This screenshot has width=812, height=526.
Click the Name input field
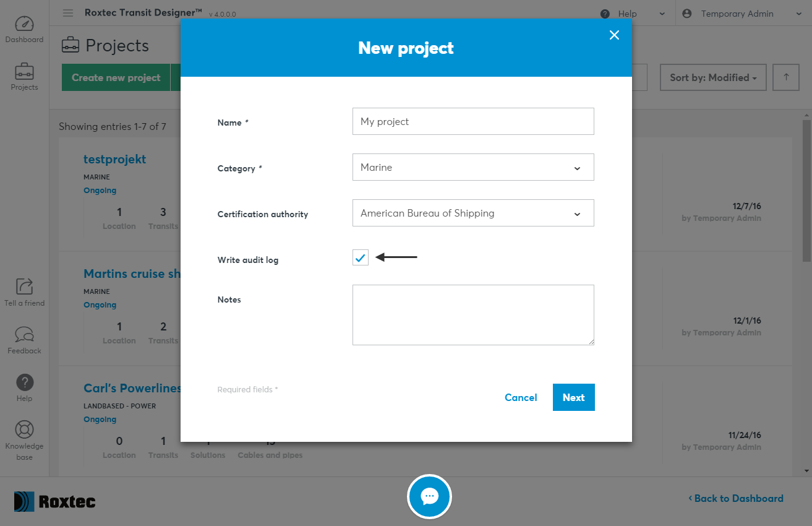pyautogui.click(x=473, y=122)
